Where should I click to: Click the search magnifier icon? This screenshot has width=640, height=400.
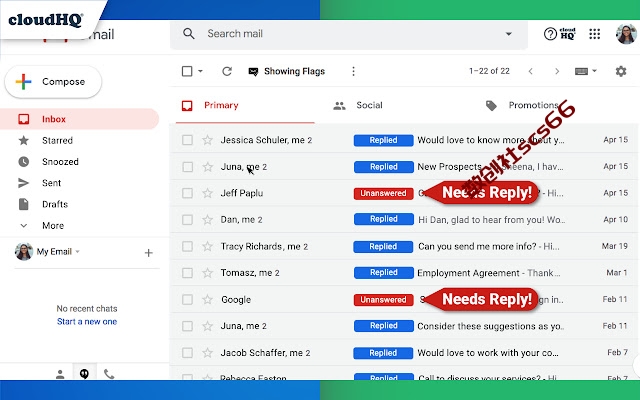click(189, 33)
